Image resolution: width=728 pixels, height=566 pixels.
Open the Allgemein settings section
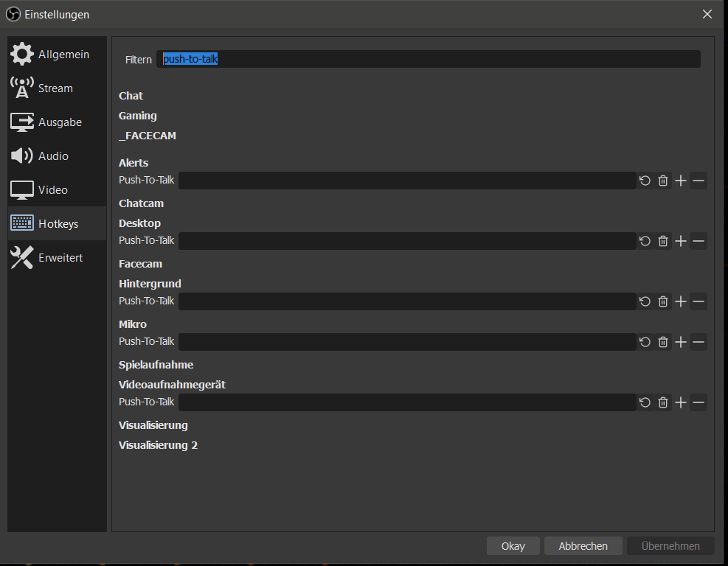pyautogui.click(x=57, y=54)
